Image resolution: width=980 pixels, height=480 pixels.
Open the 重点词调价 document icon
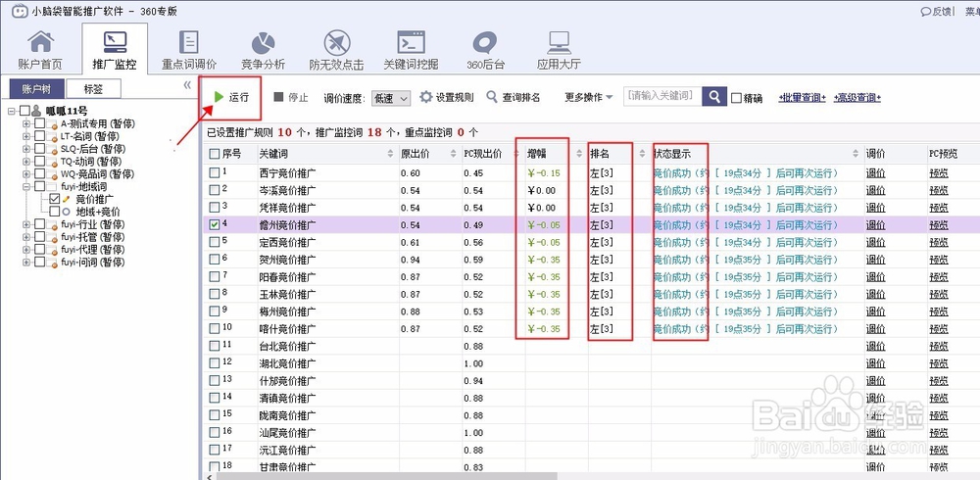pos(189,42)
